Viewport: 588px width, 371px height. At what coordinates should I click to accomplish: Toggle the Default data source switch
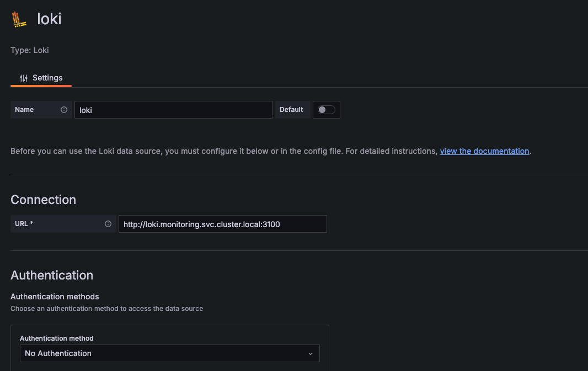tap(326, 110)
